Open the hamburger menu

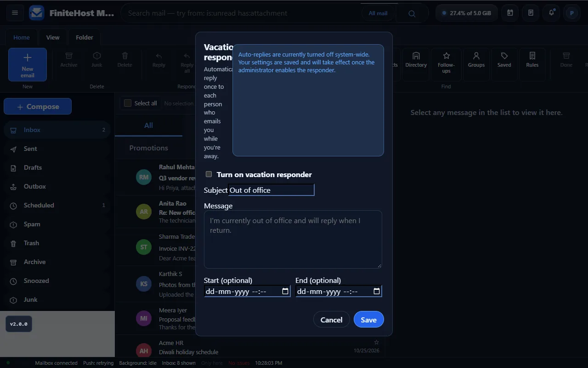click(x=15, y=13)
